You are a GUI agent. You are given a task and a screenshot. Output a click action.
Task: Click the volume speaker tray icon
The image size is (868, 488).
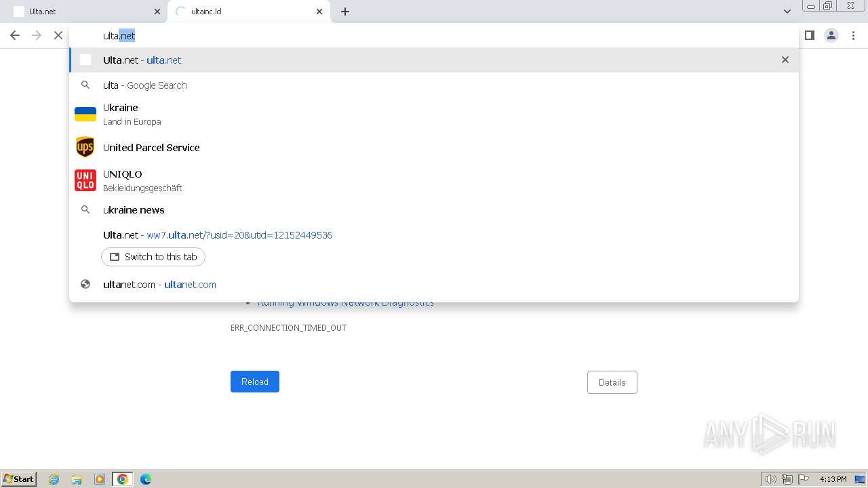click(771, 479)
